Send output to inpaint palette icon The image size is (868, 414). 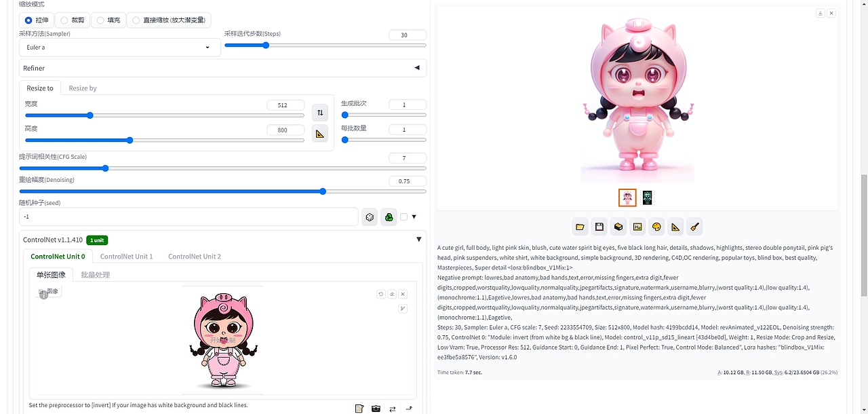point(656,227)
